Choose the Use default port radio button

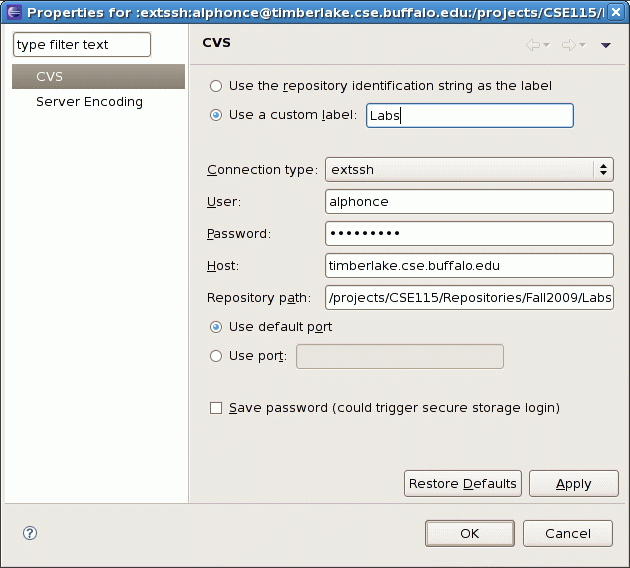point(216,327)
